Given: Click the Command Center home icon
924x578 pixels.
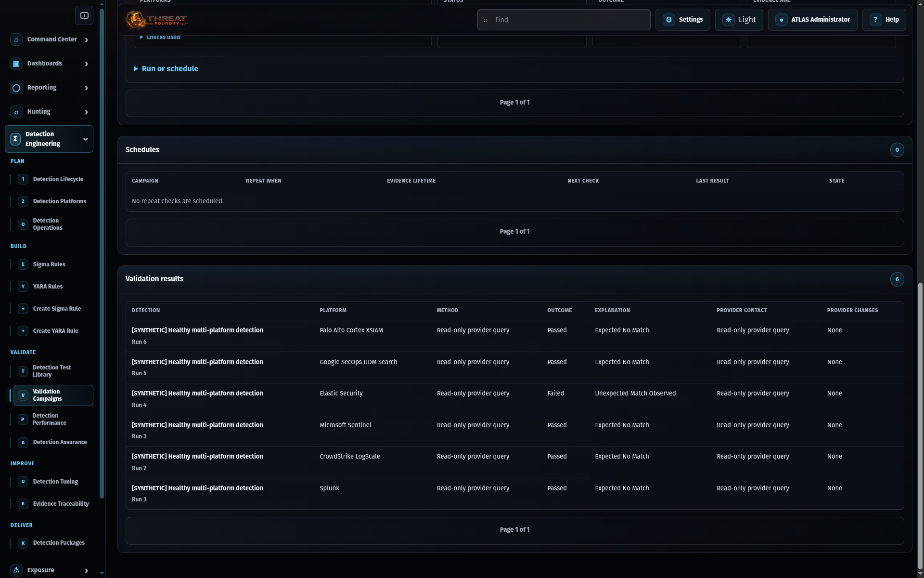Looking at the screenshot, I should point(16,39).
